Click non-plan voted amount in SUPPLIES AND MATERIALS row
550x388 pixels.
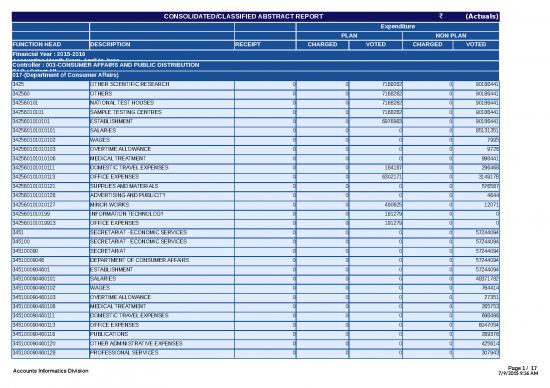490,186
